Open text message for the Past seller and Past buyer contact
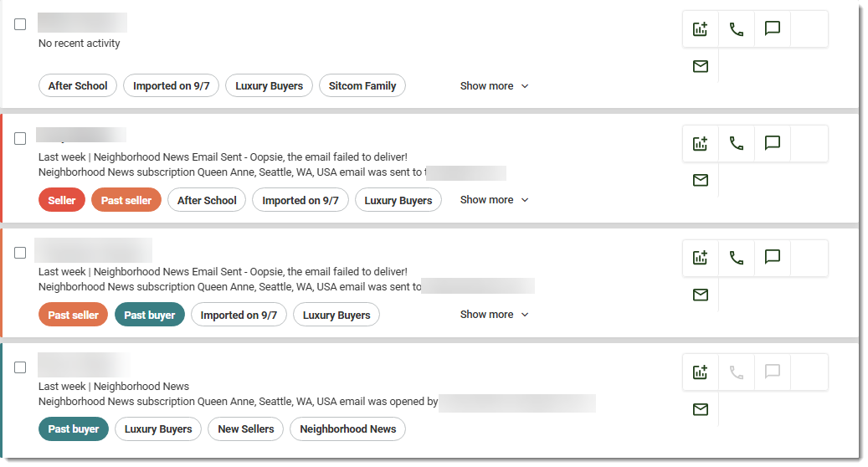The height and width of the screenshot is (467, 868). click(x=773, y=257)
